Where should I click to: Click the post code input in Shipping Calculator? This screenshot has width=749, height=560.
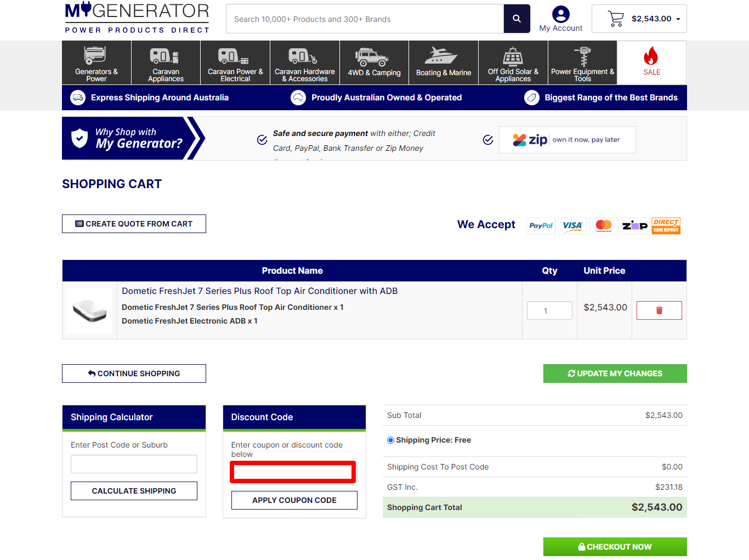(134, 463)
